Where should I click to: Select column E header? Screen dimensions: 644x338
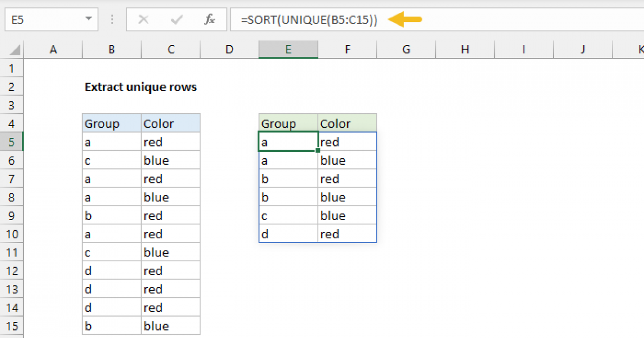(288, 49)
